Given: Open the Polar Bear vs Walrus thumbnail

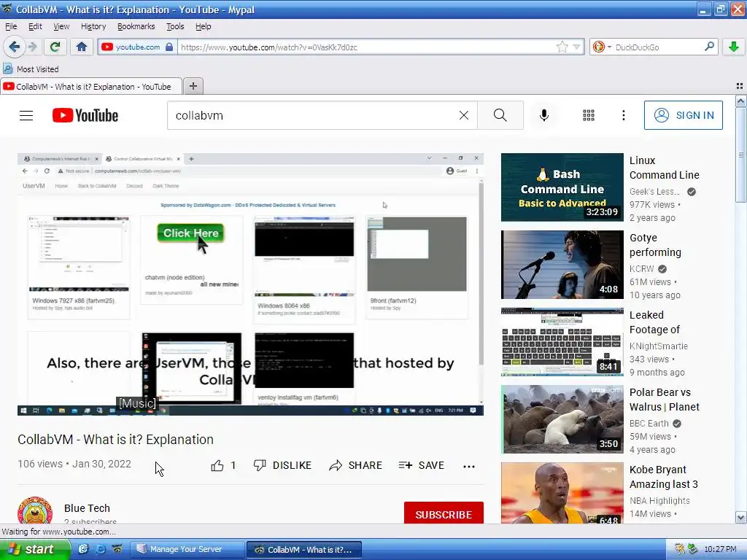Looking at the screenshot, I should coord(562,419).
